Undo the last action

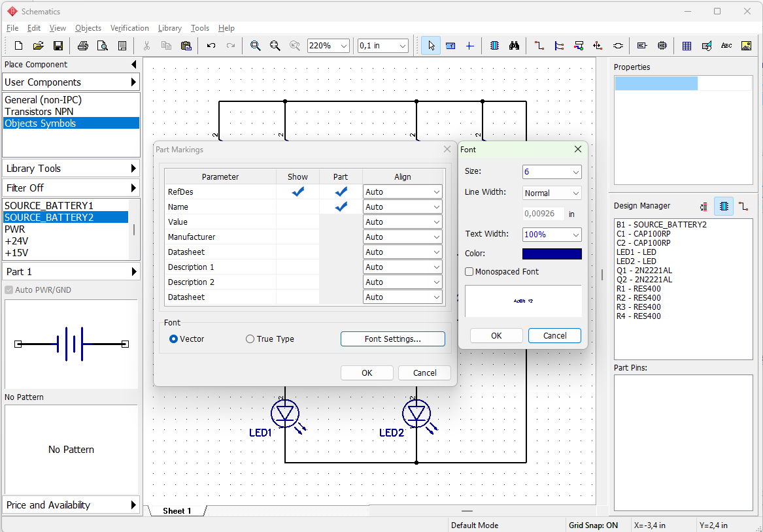pyautogui.click(x=211, y=46)
